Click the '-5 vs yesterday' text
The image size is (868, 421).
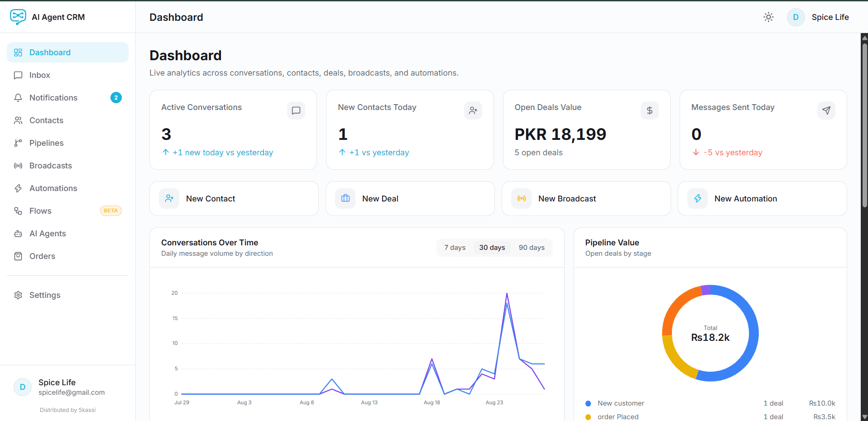click(733, 153)
